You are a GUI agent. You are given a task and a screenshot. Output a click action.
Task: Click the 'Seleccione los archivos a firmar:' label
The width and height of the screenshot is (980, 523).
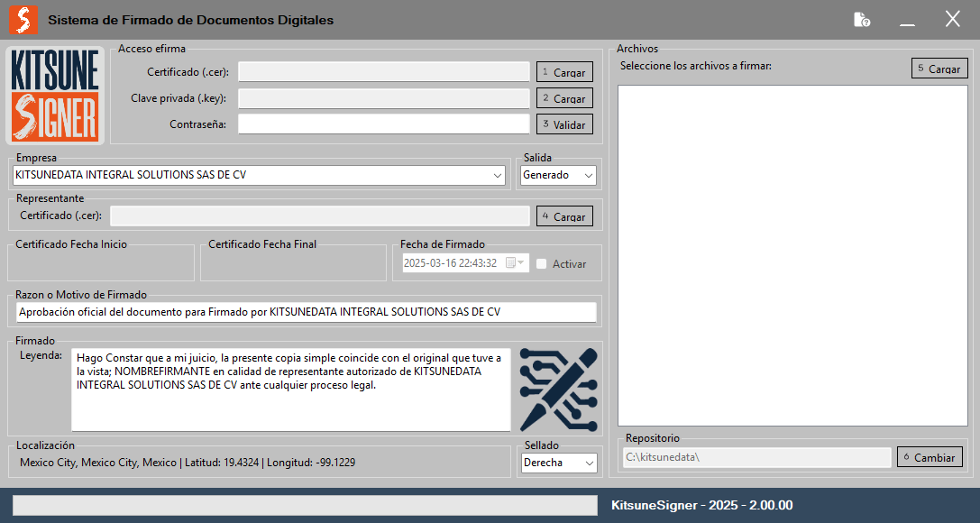click(696, 66)
